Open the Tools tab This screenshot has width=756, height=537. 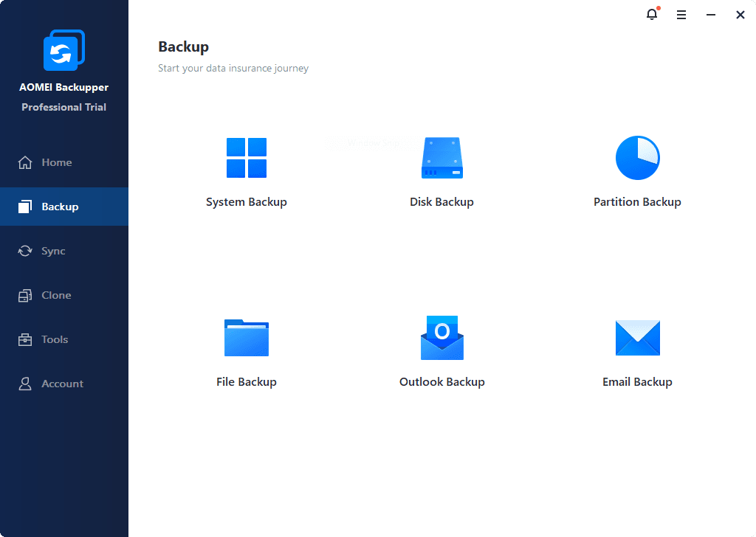tap(64, 339)
